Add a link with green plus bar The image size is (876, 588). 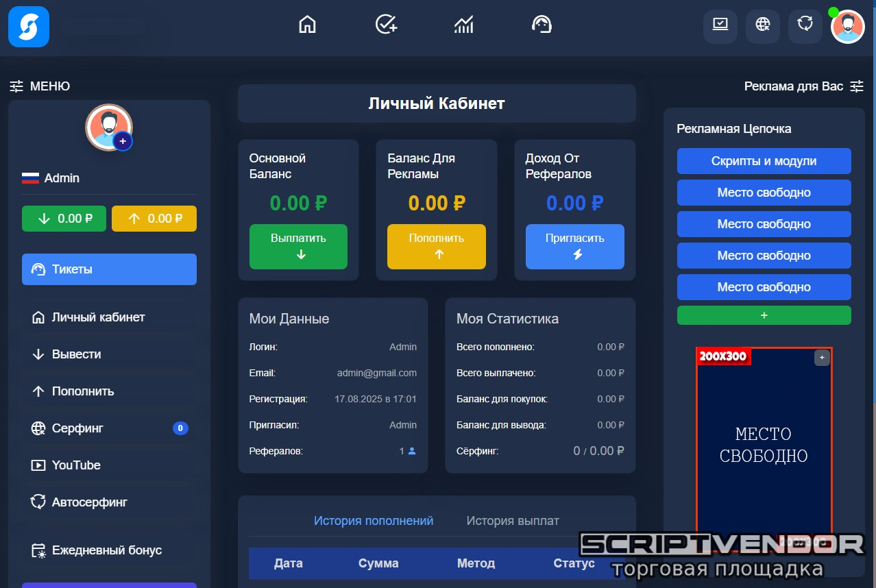tap(764, 315)
